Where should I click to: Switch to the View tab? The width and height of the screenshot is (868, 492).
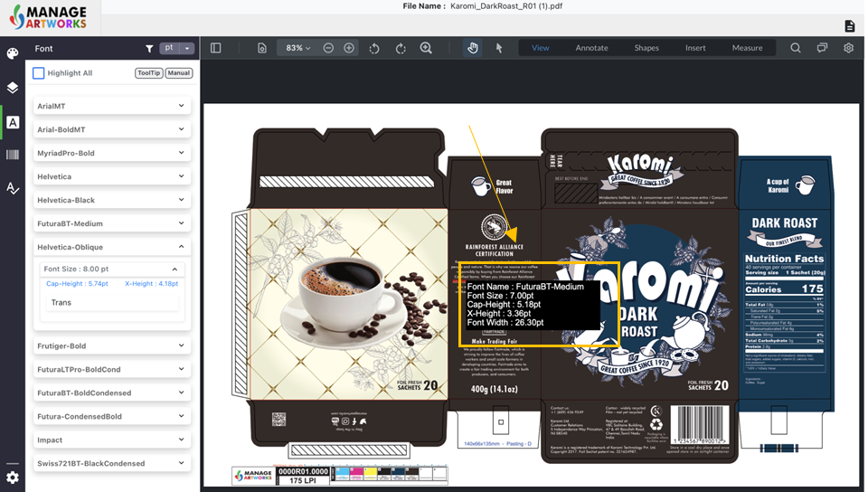541,48
